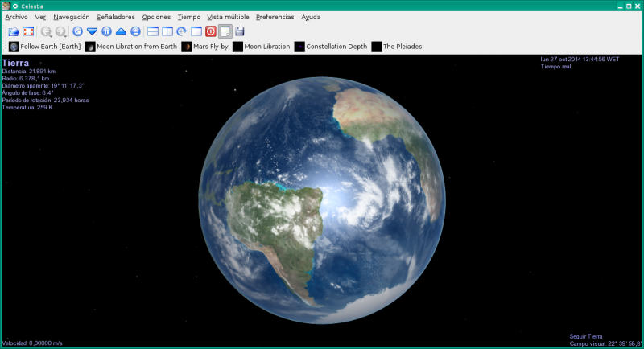Click the red delete view icon
The width and height of the screenshot is (644, 349).
click(211, 31)
